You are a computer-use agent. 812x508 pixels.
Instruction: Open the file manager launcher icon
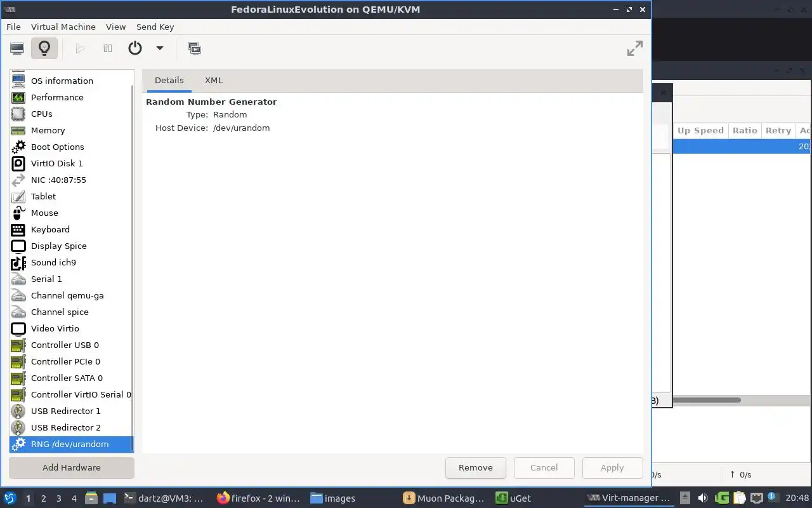coord(91,498)
